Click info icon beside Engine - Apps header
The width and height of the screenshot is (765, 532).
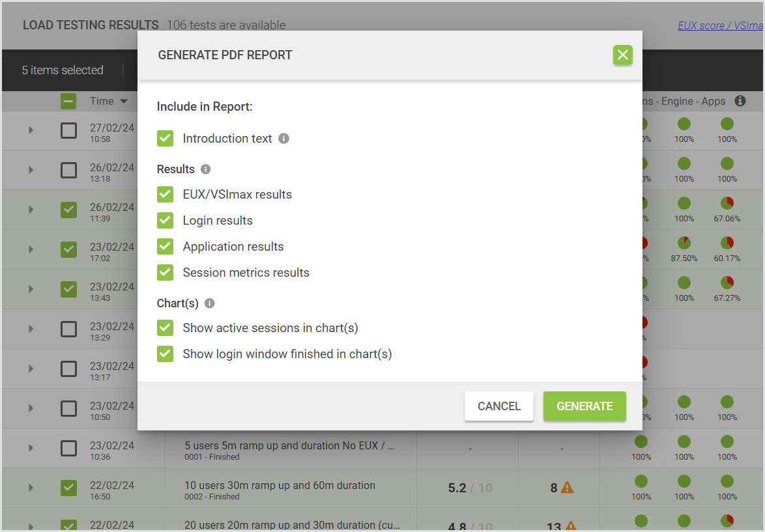coord(740,101)
